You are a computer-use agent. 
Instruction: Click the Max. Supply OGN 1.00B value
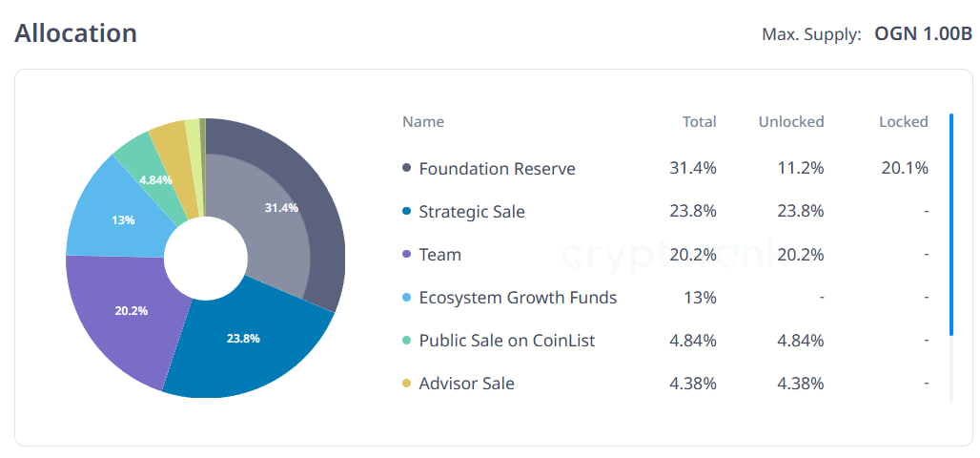click(x=923, y=34)
